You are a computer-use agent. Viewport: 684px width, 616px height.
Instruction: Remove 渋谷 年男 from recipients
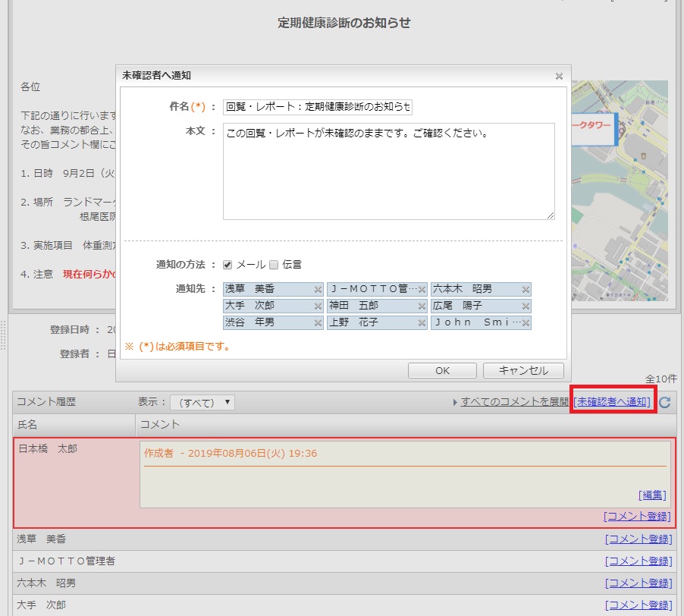click(x=318, y=323)
